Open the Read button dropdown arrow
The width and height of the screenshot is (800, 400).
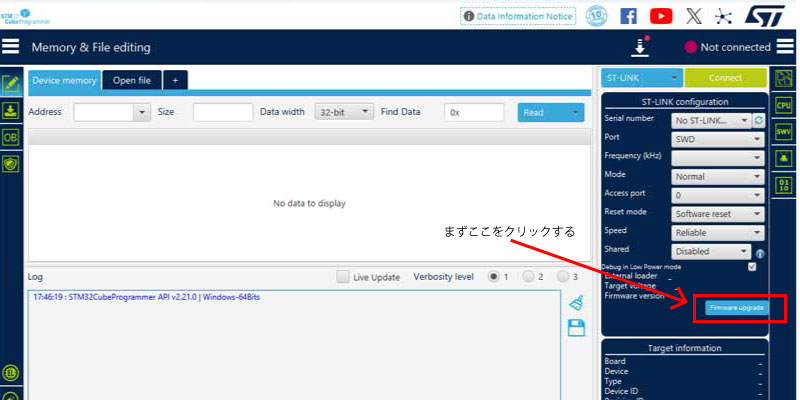(576, 112)
